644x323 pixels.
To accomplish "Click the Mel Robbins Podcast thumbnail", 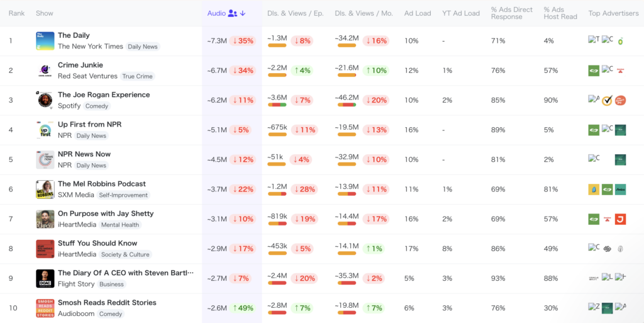I will (45, 189).
